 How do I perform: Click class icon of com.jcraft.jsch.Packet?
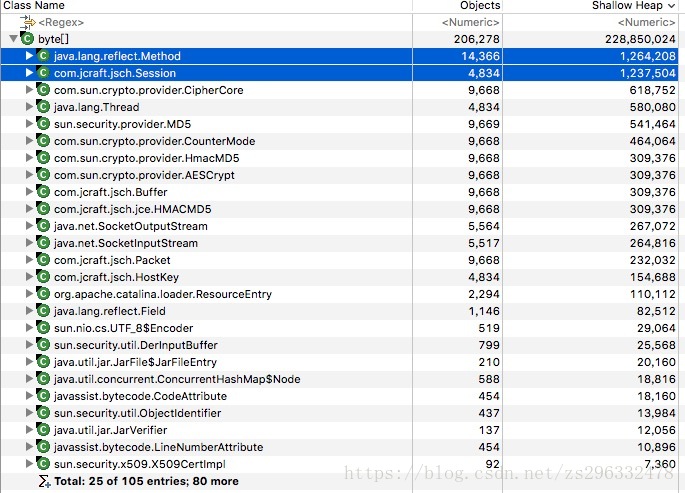(x=43, y=260)
